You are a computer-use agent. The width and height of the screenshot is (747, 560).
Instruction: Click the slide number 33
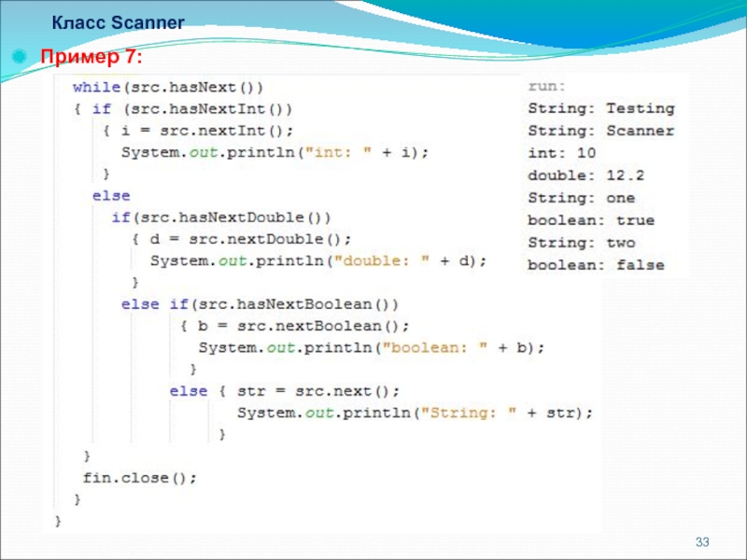coord(702,542)
